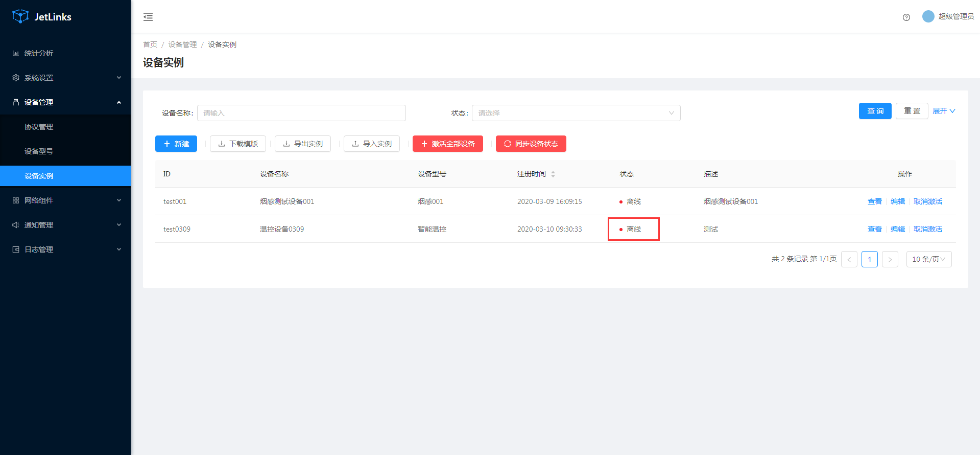Expand more search filters with 展开
Viewport: 980px width, 455px height.
tap(943, 111)
